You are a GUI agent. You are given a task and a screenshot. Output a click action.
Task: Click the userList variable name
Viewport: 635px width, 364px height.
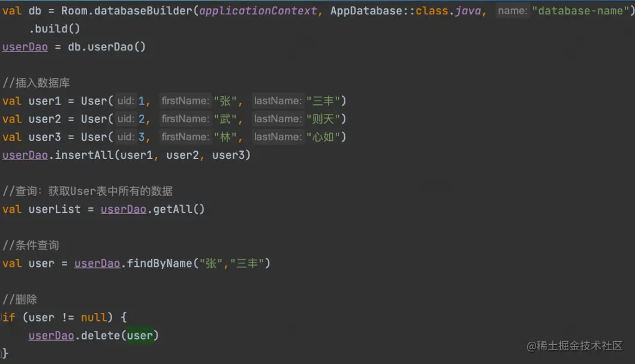[55, 209]
